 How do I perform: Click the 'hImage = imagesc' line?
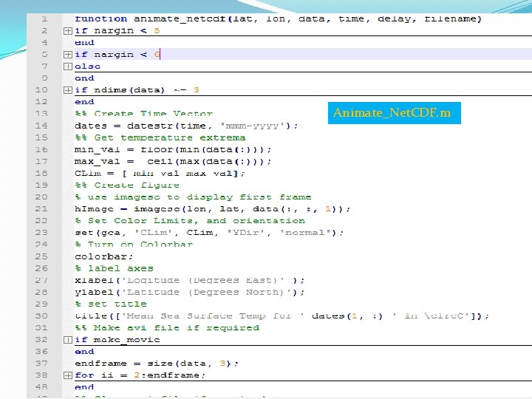click(x=212, y=209)
